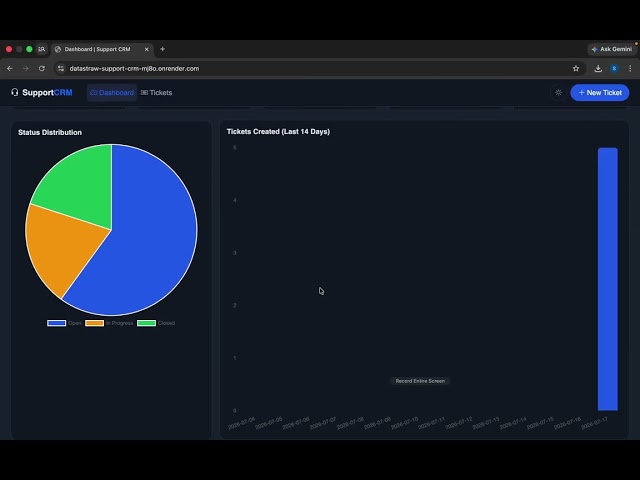Click the Status Distribution heading
The height and width of the screenshot is (480, 640).
(x=50, y=132)
